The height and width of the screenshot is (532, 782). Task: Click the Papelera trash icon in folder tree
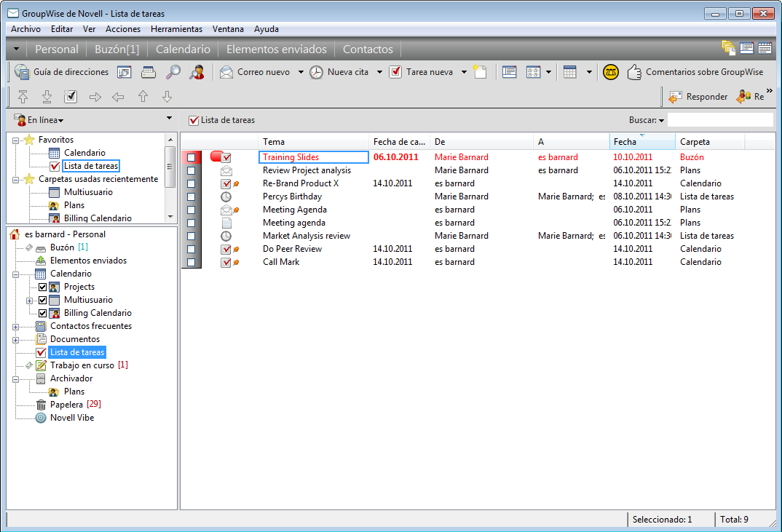[41, 405]
